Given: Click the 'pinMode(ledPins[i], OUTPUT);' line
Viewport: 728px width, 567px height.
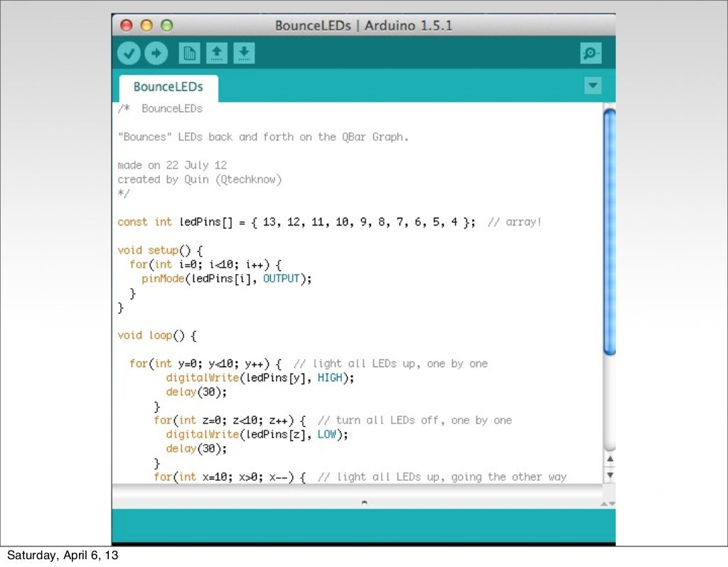Looking at the screenshot, I should coord(227,279).
